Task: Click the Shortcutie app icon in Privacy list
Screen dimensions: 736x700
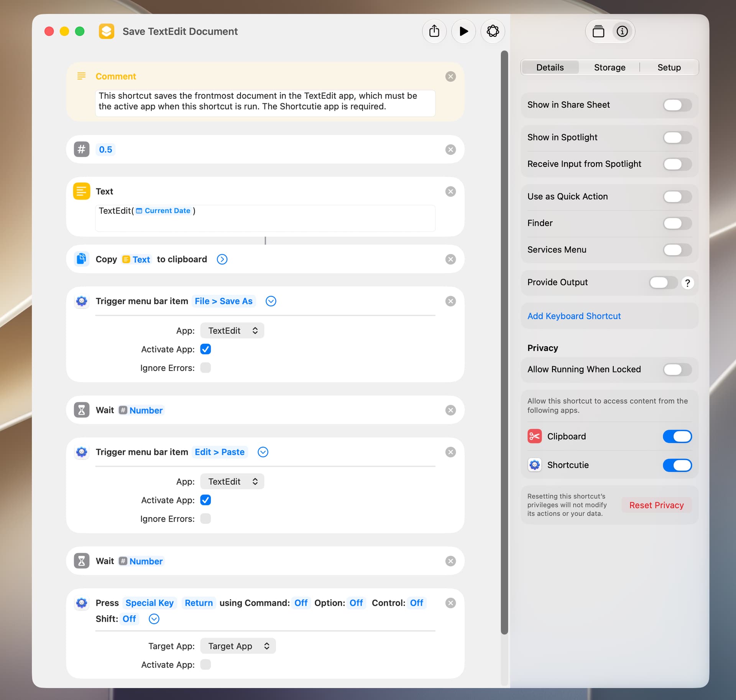Action: (x=534, y=465)
